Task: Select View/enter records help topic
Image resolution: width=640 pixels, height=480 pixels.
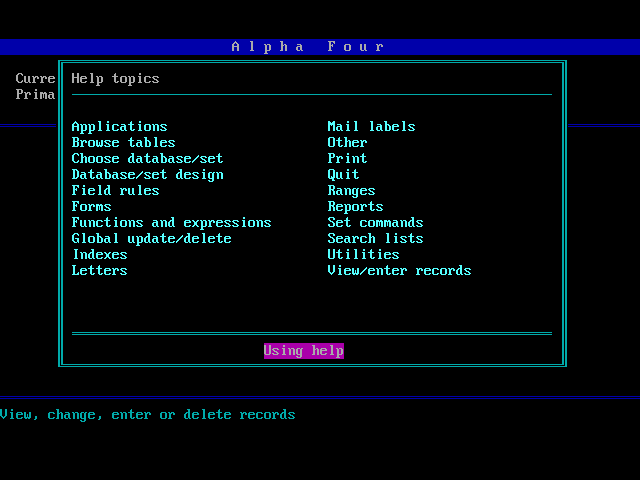Action: tap(400, 270)
